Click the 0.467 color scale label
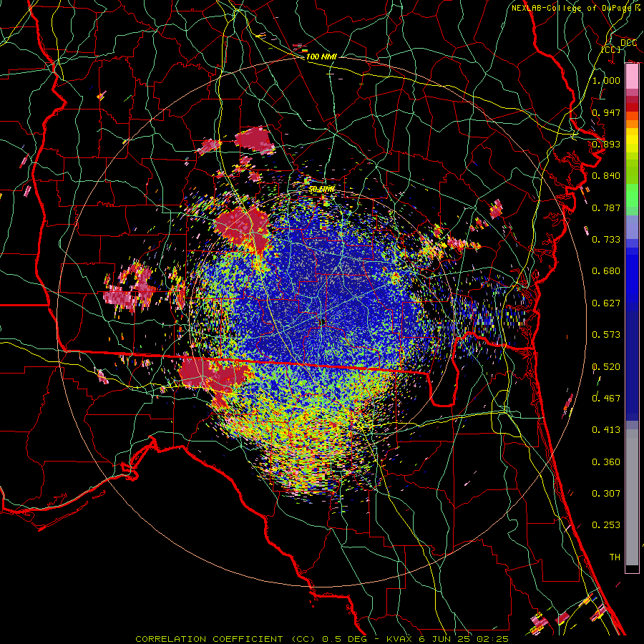 [606, 398]
